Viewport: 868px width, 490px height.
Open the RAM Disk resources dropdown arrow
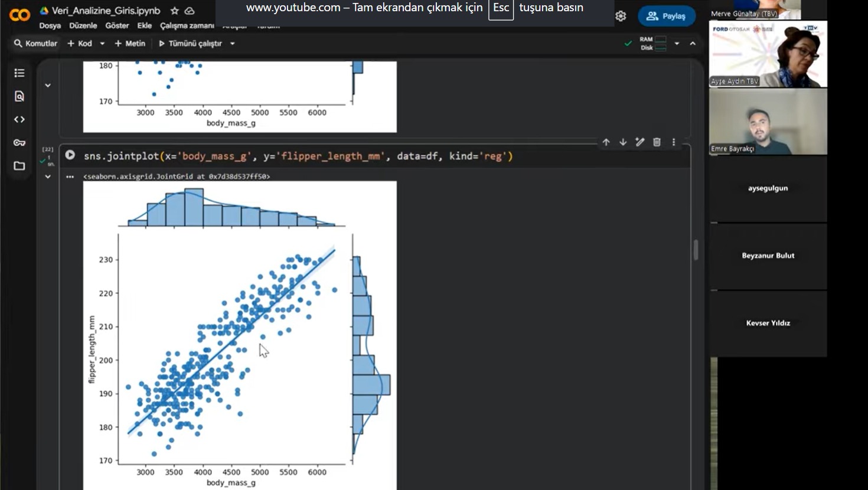click(x=677, y=44)
